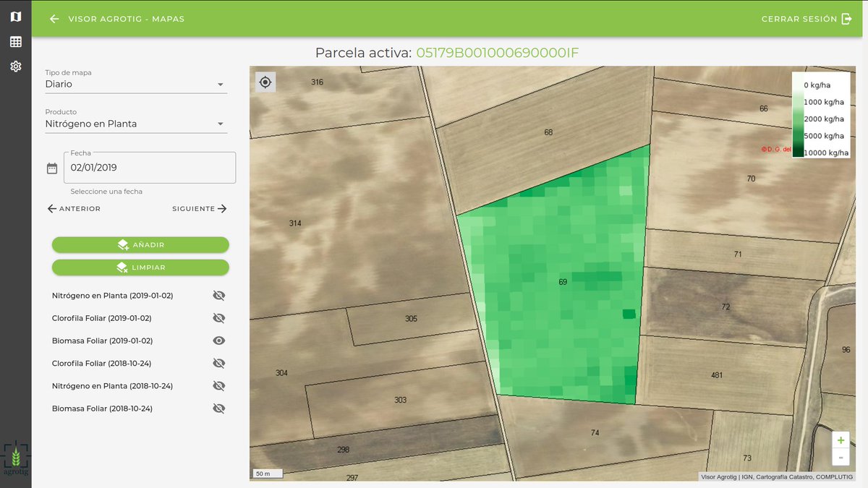Click the Agrotig logo in the sidebar
The image size is (868, 488).
click(15, 459)
